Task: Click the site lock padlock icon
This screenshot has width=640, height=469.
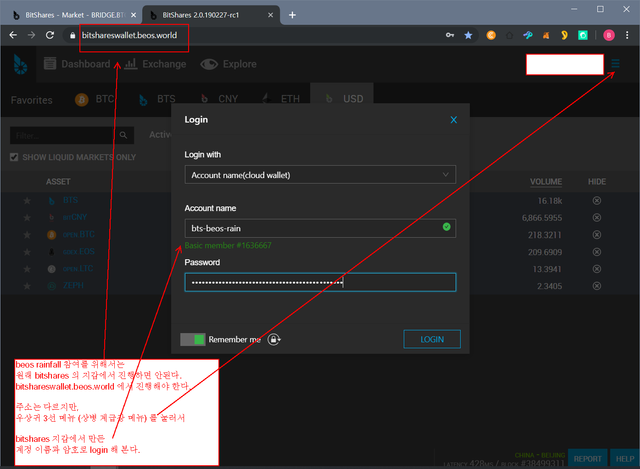Action: click(x=73, y=36)
